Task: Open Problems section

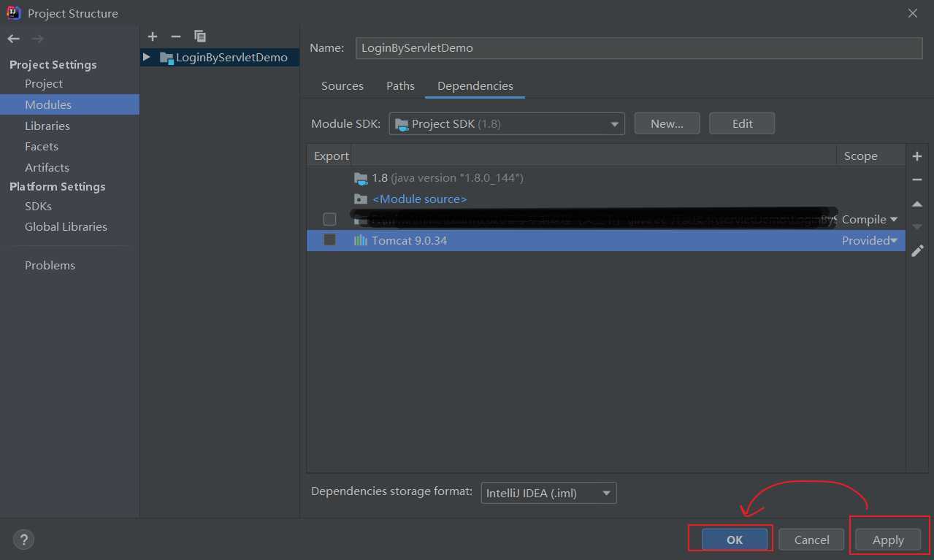Action: click(x=50, y=265)
